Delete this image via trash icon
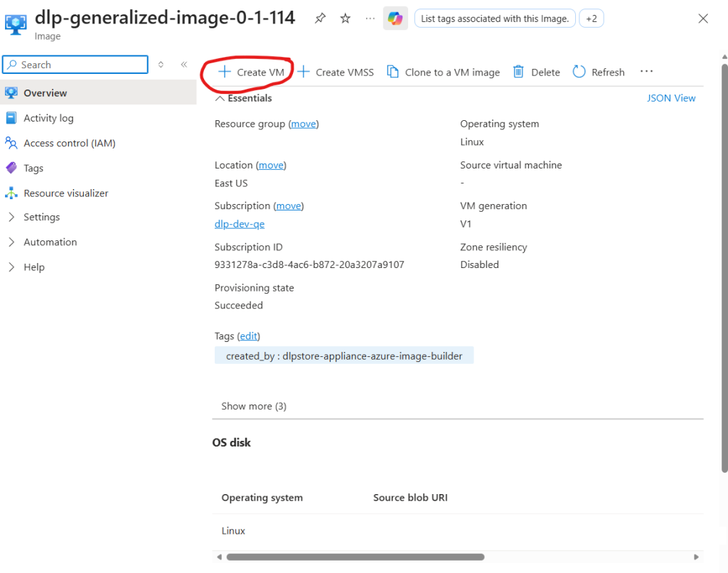The width and height of the screenshot is (728, 573). [536, 73]
